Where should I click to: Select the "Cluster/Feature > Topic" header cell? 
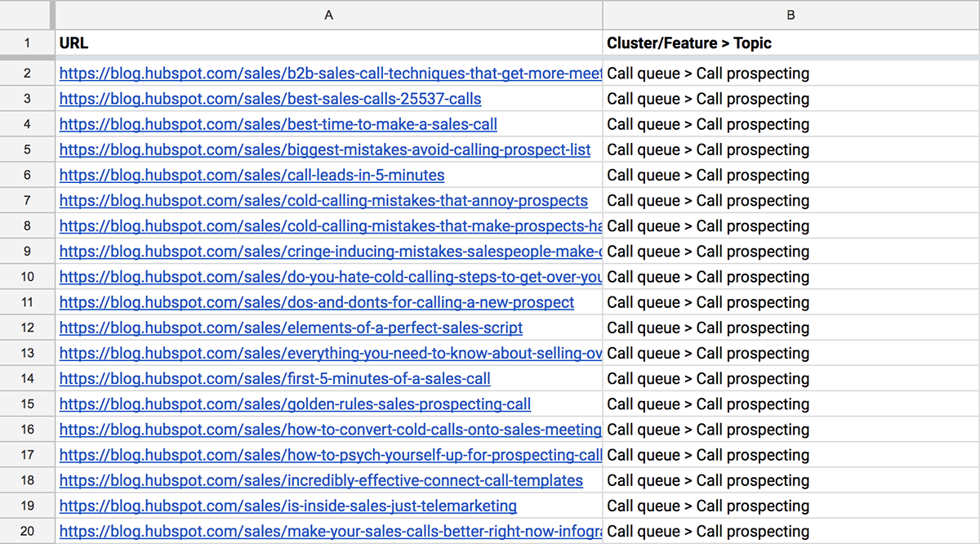pos(791,43)
